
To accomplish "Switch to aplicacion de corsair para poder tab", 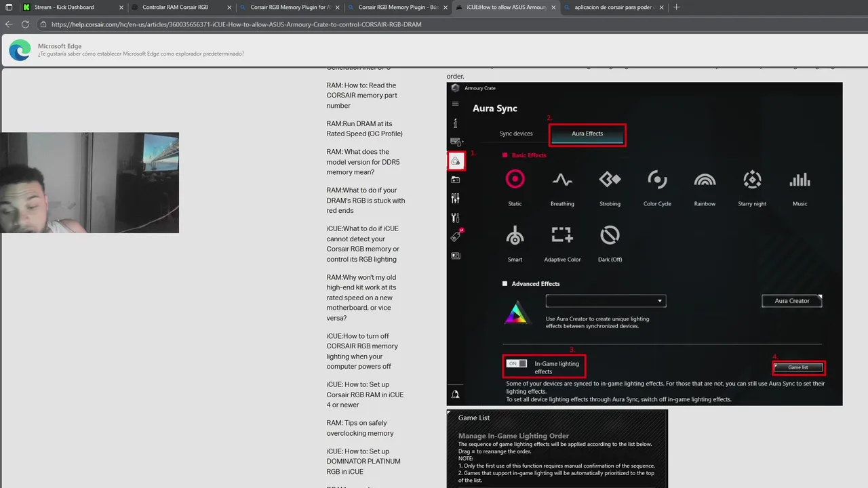I will (x=614, y=7).
